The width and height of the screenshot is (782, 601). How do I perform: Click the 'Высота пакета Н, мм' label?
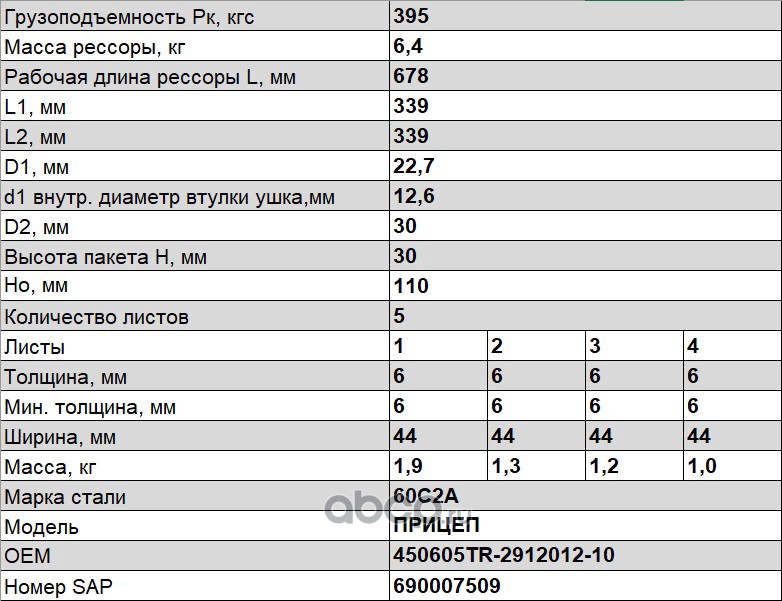click(106, 257)
